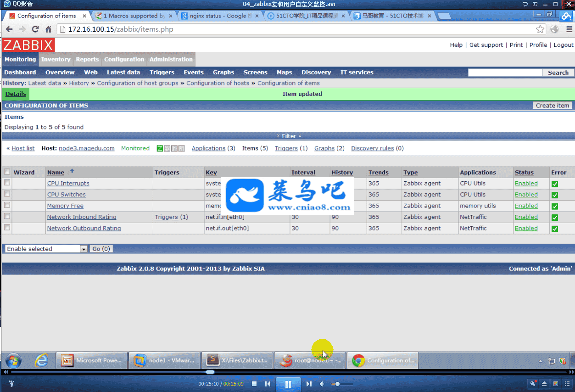The image size is (575, 392).
Task: Click the green Error status icon for CPU Interrupts
Action: click(555, 184)
